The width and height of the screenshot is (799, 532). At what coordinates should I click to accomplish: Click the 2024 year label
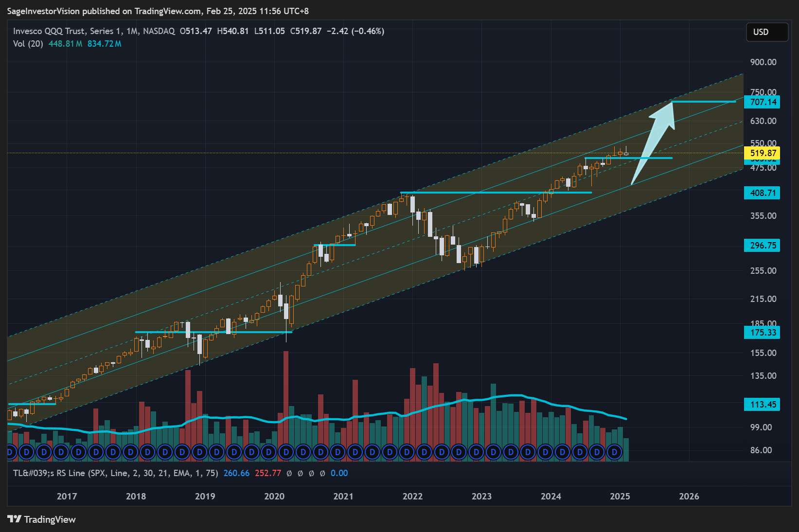point(550,497)
